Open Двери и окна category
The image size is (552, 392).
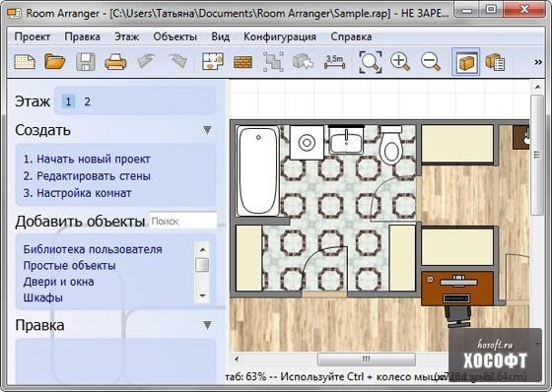pyautogui.click(x=58, y=282)
